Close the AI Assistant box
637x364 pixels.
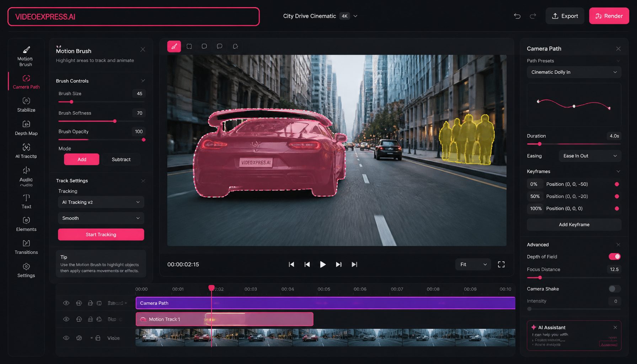(615, 327)
